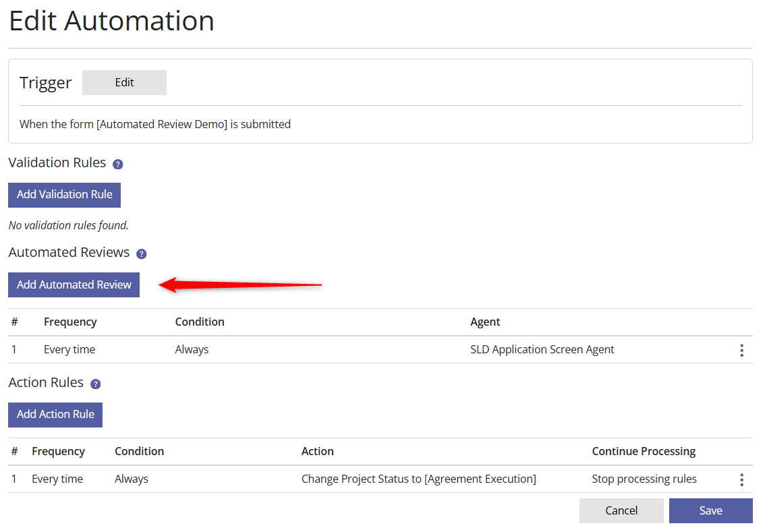
Task: Open help icon next to Action Rules
Action: point(96,384)
